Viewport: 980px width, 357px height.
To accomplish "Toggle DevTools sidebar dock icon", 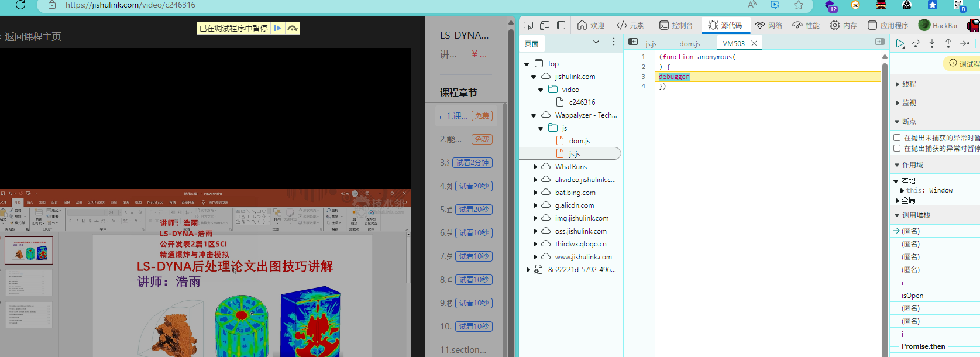I will click(561, 25).
